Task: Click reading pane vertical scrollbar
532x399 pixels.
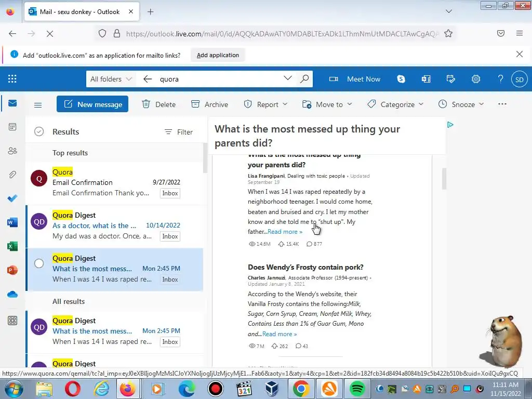Action: 444,179
